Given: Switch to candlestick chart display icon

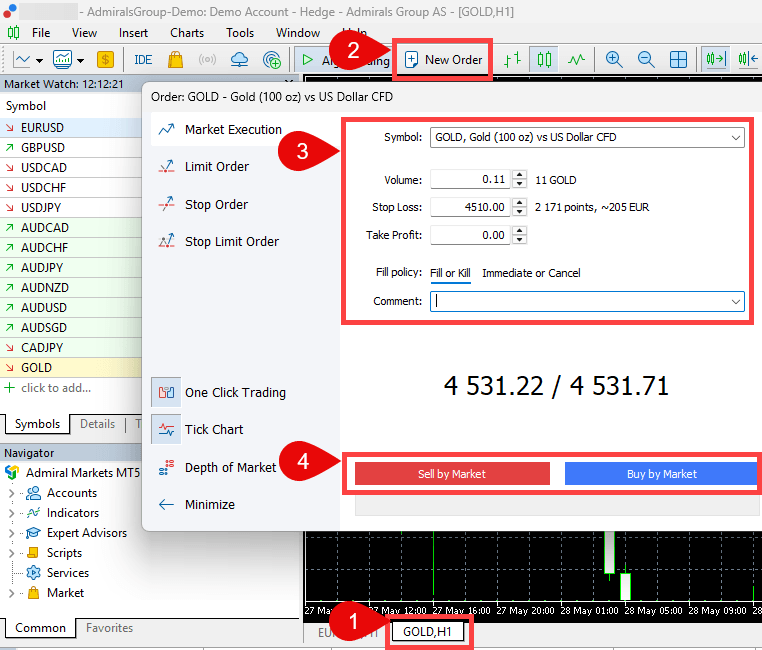Looking at the screenshot, I should (544, 60).
